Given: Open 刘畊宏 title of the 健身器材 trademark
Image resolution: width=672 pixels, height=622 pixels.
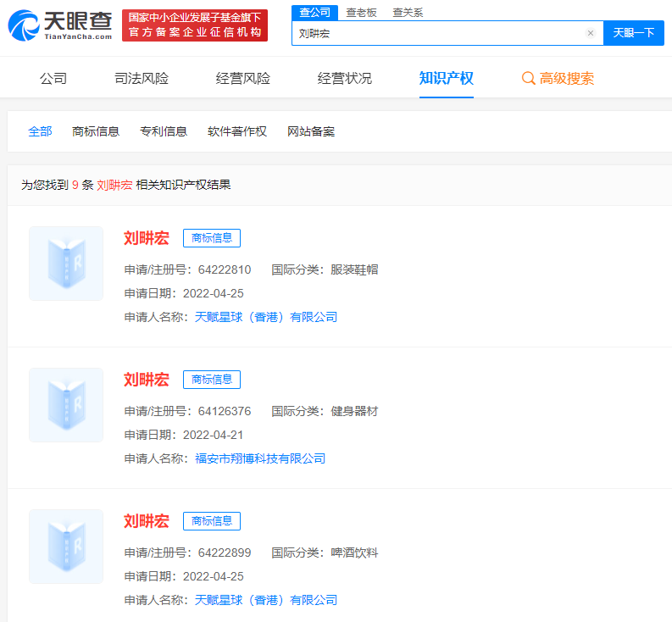Looking at the screenshot, I should (x=147, y=380).
